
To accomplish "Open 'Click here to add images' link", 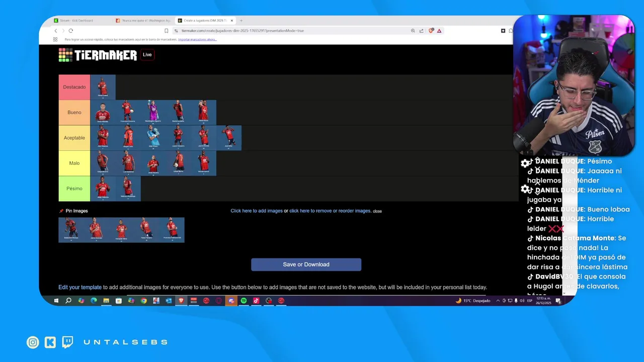I will click(x=257, y=211).
